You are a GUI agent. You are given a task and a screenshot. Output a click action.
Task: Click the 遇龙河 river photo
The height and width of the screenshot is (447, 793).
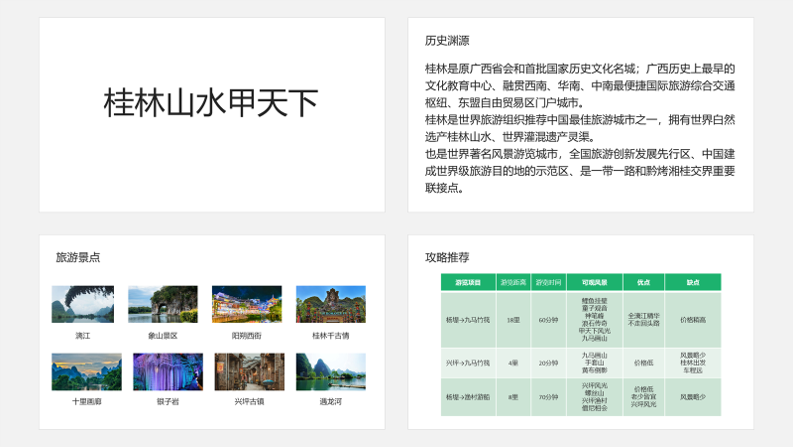331,372
